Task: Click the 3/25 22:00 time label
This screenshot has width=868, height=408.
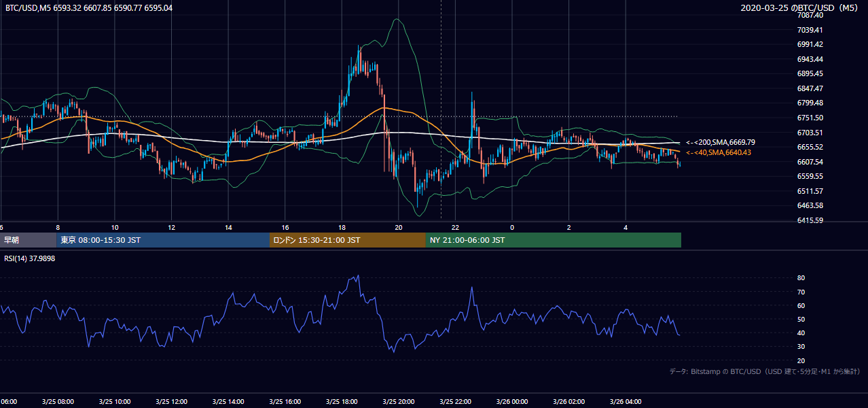Action: coord(455,401)
